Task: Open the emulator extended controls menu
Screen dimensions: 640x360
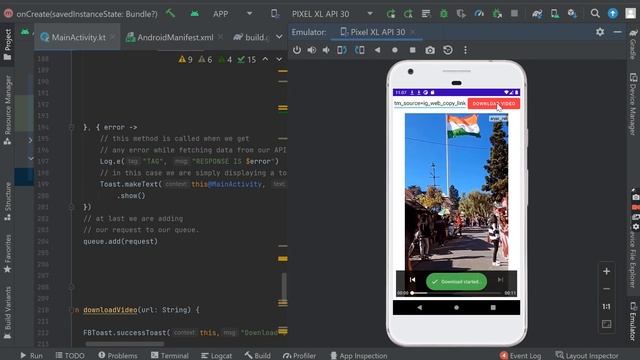Action: pyautogui.click(x=465, y=50)
